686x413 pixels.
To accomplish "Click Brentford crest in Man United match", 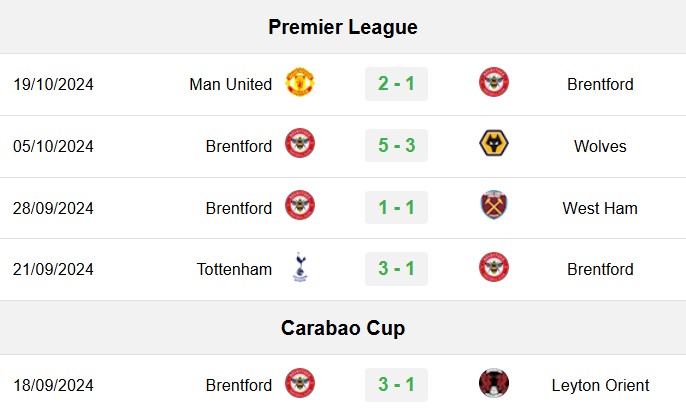I will tap(494, 82).
